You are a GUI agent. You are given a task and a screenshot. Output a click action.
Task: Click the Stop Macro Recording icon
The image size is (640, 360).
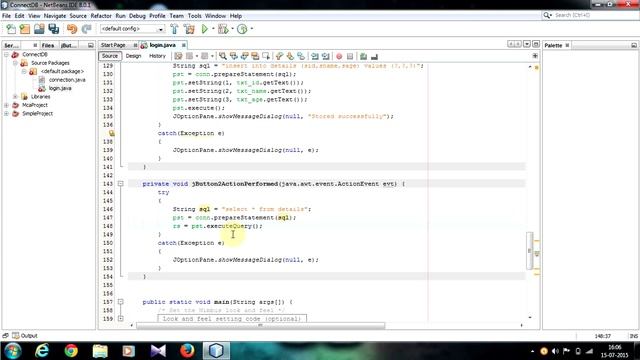pyautogui.click(x=350, y=56)
